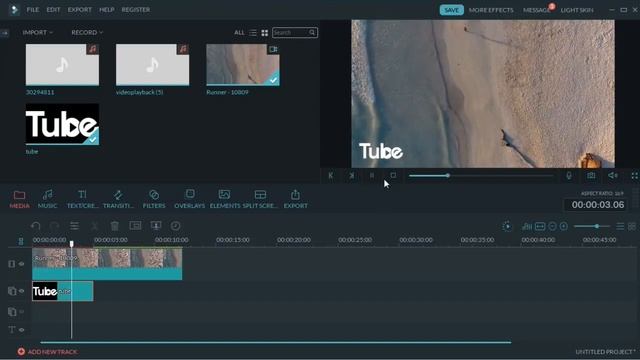
Task: Click the main video track header icon
Action: pos(11,264)
